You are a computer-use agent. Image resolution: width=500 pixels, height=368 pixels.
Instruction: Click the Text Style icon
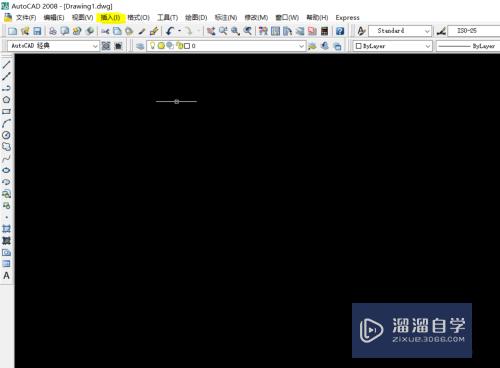tap(361, 31)
